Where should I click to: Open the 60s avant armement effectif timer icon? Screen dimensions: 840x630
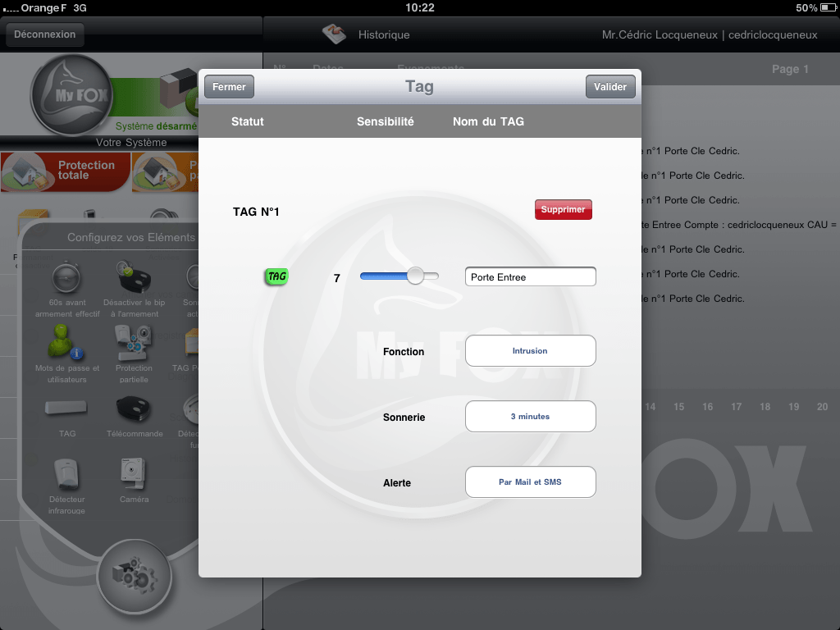[x=67, y=278]
